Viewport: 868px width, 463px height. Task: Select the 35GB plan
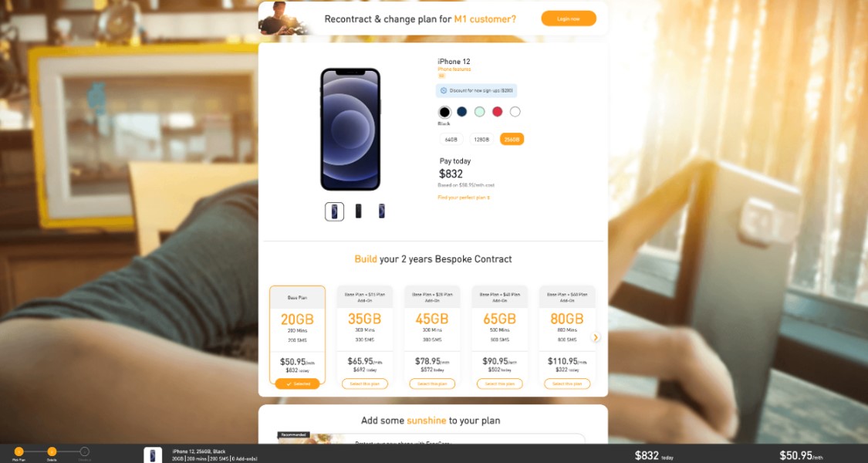pos(365,384)
